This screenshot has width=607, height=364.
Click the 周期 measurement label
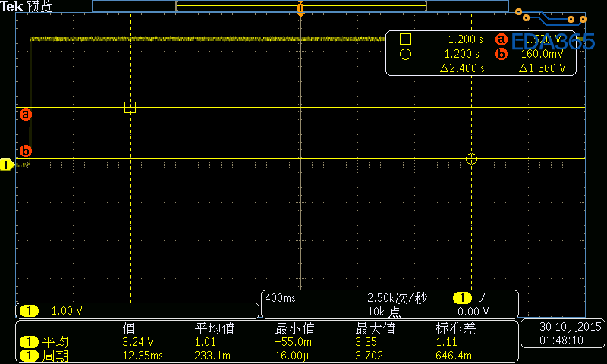point(55,356)
